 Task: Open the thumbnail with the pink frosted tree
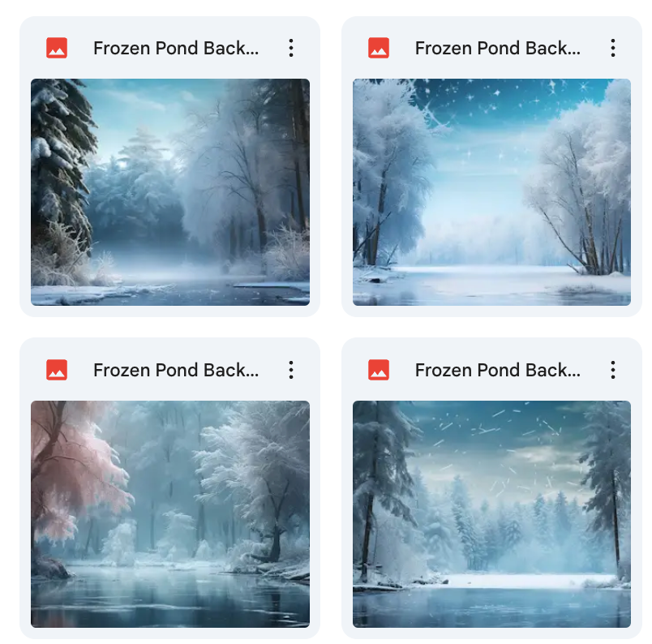click(170, 514)
